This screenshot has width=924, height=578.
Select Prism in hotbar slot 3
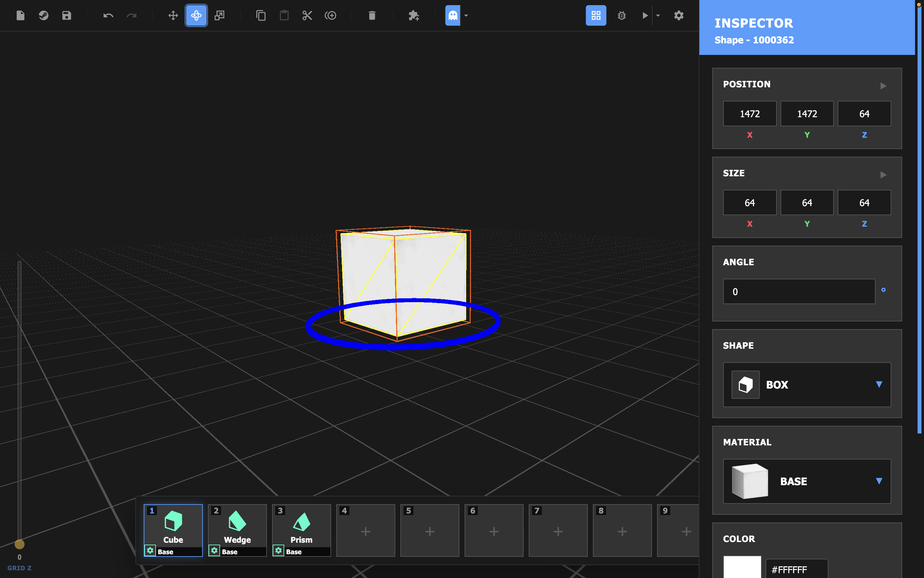301,530
